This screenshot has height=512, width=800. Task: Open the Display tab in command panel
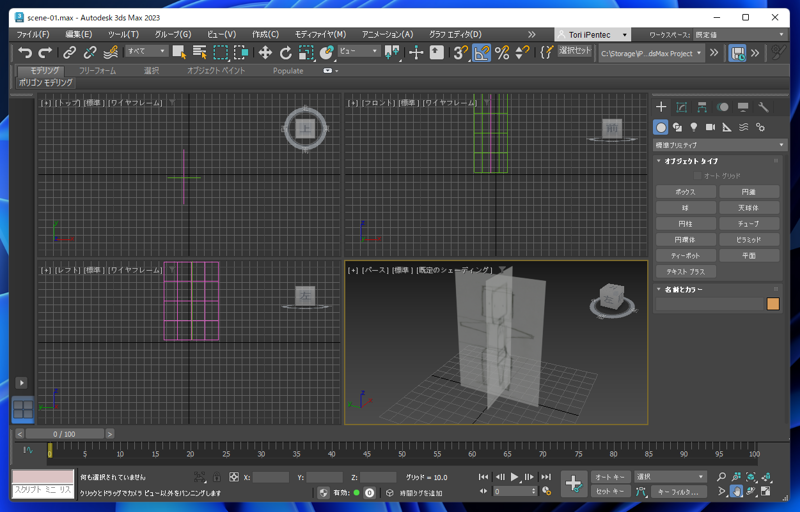pyautogui.click(x=743, y=107)
